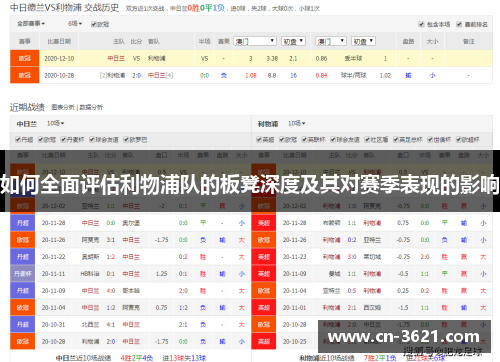Click the 球半/两球 handicap cell
This screenshot has height=362, width=500.
(353, 75)
